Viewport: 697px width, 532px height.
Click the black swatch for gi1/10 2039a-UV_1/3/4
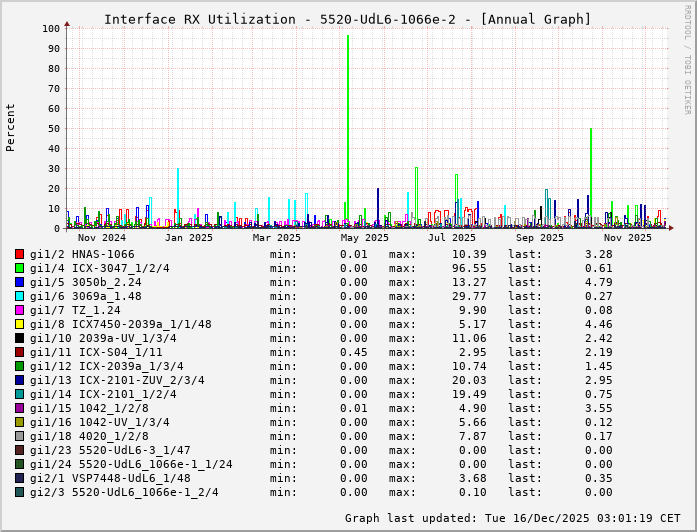[x=19, y=338]
